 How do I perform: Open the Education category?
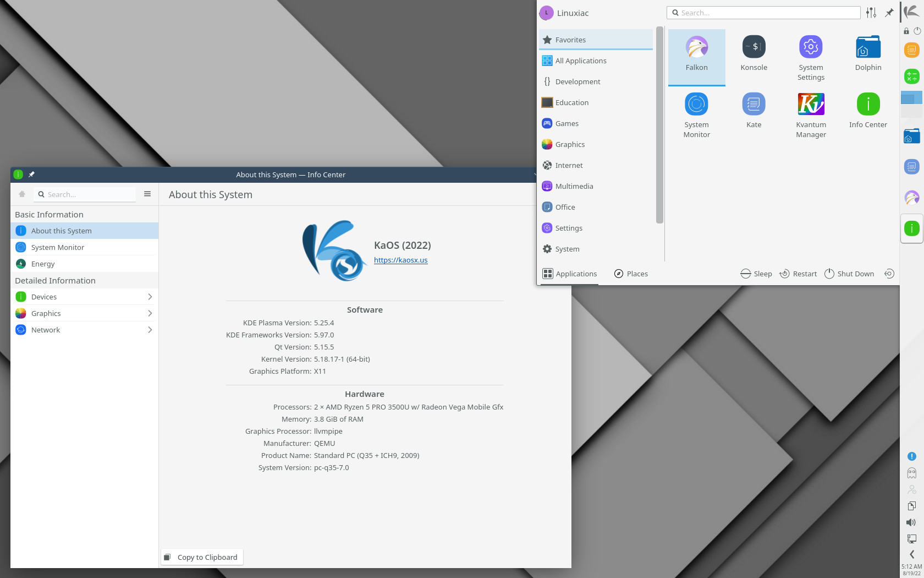coord(596,102)
